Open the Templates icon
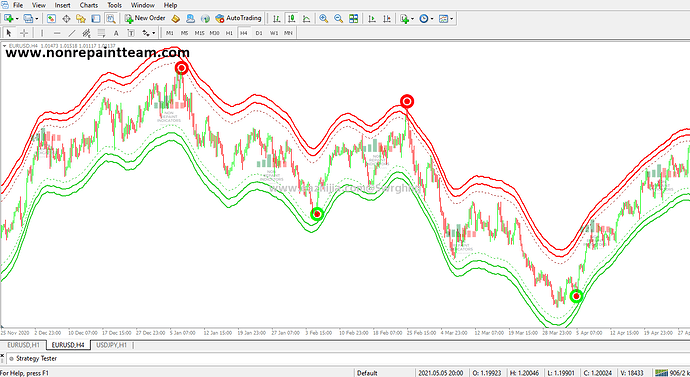Viewport: 690px width, 377px height. pyautogui.click(x=444, y=18)
